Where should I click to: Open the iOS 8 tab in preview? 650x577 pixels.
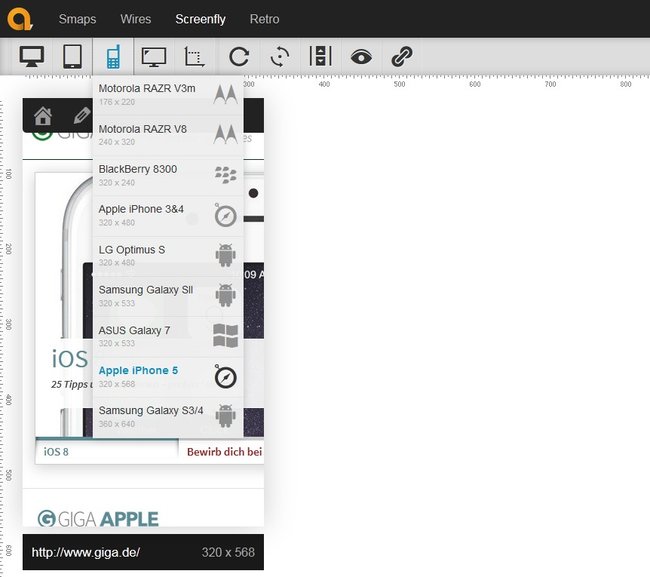[x=107, y=451]
